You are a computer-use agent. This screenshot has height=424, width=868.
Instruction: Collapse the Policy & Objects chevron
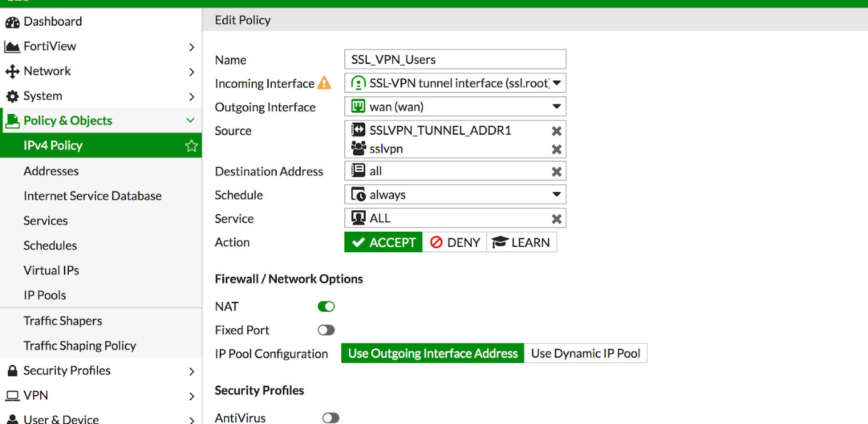coord(190,120)
